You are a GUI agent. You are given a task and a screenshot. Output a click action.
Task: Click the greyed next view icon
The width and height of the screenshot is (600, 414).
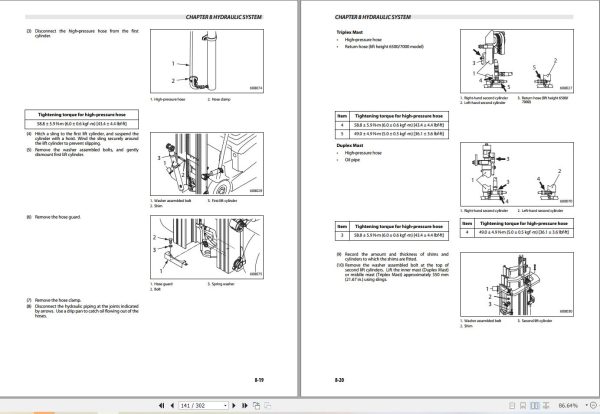click(267, 405)
